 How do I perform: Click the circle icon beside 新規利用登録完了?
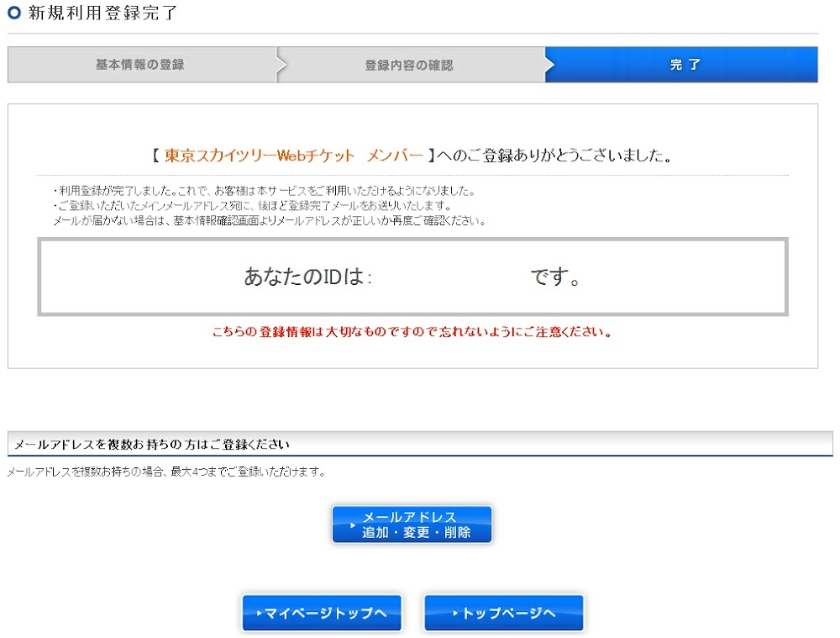coord(14,13)
